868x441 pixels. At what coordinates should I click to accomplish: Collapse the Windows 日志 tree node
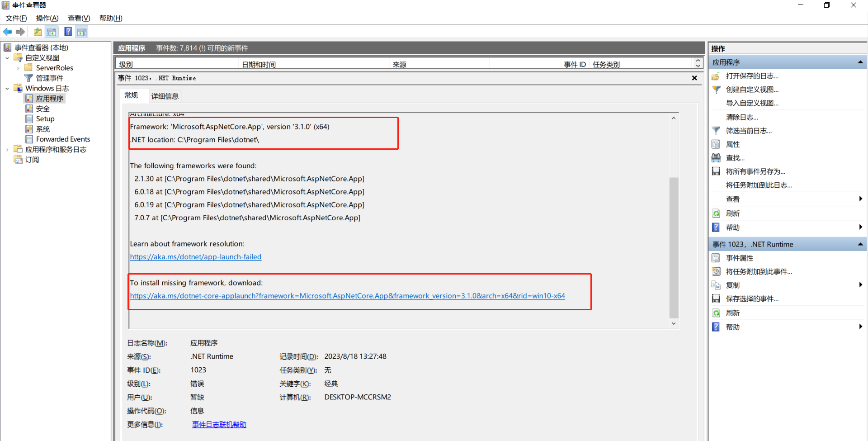pyautogui.click(x=7, y=89)
